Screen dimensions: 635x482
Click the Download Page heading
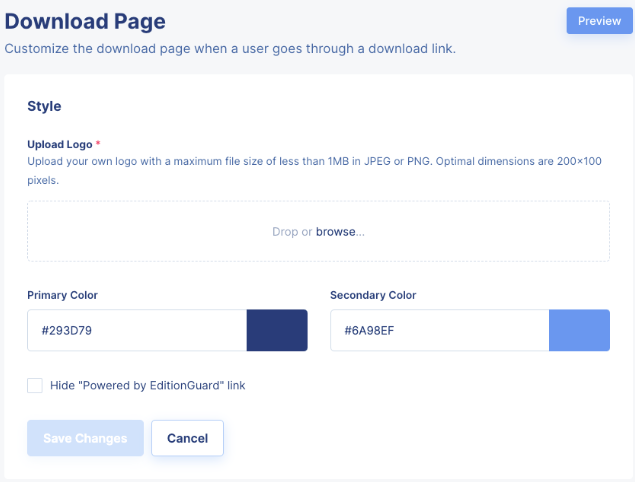(85, 21)
